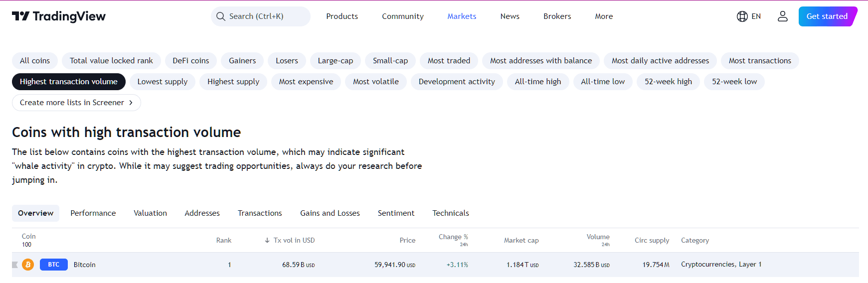Switch to Gains and Losses tab
The image size is (868, 283).
point(330,213)
